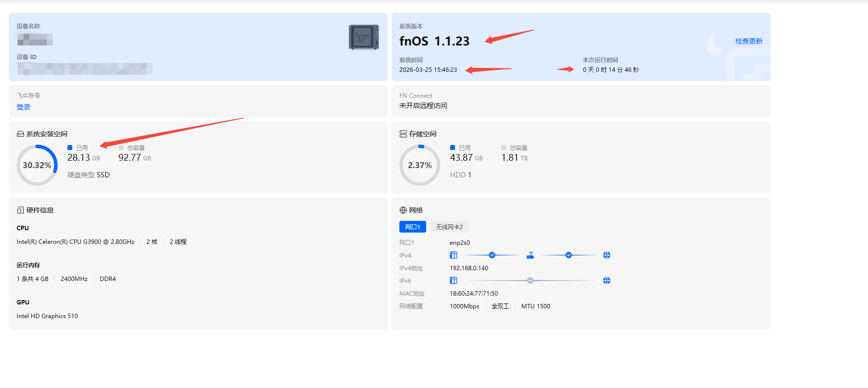Screen dimensions: 868x388
Task: Click the IPv4 address 192.168.0.140
Action: [x=469, y=268]
